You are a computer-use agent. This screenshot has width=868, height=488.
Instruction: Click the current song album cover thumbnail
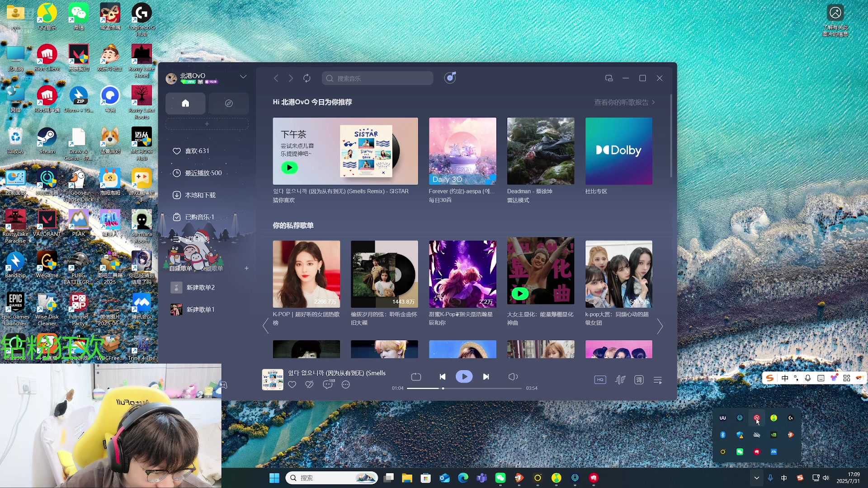point(273,380)
